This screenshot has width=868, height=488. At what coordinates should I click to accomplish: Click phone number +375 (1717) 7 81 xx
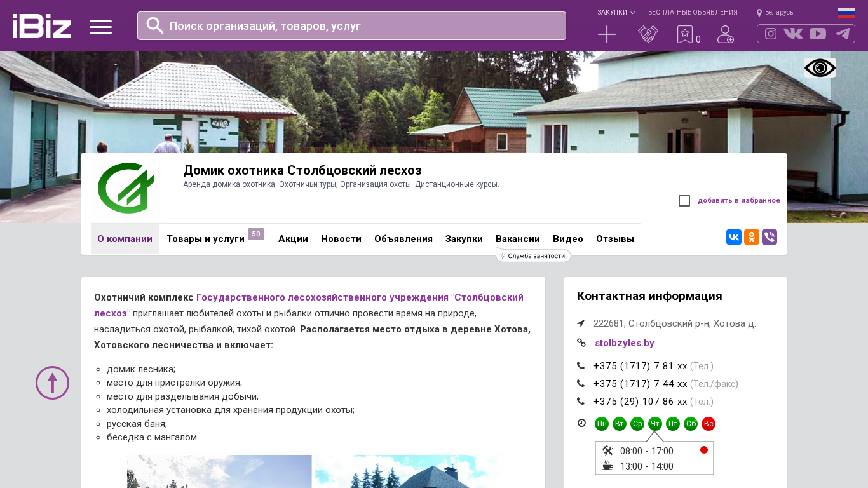point(641,366)
